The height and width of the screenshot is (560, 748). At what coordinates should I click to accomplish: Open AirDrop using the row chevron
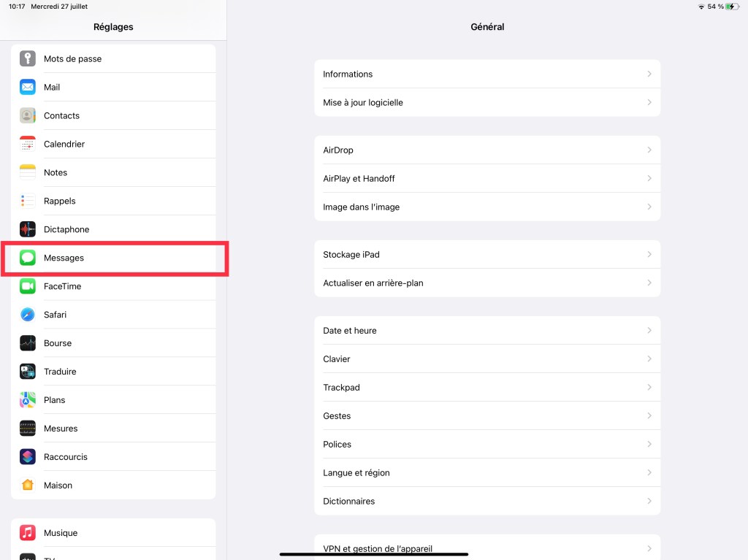coord(649,150)
